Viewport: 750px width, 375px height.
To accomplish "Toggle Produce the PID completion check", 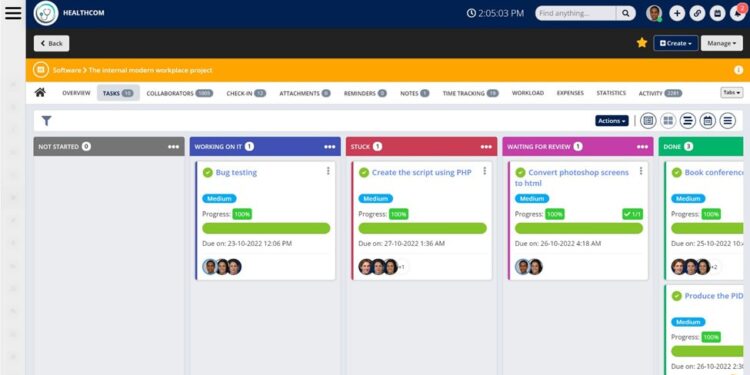I will click(x=677, y=296).
